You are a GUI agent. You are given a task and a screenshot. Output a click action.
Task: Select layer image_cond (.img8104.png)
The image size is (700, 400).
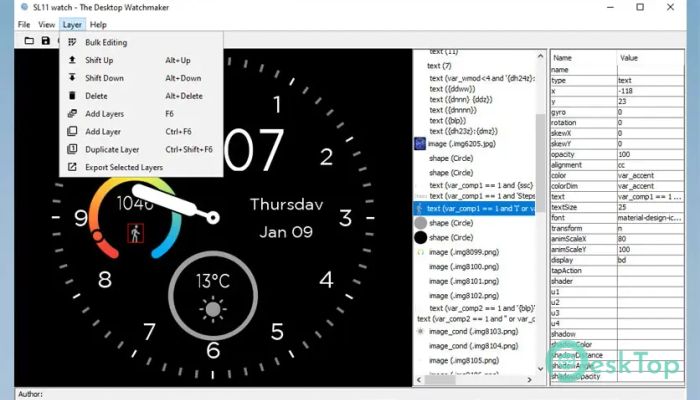pyautogui.click(x=473, y=346)
